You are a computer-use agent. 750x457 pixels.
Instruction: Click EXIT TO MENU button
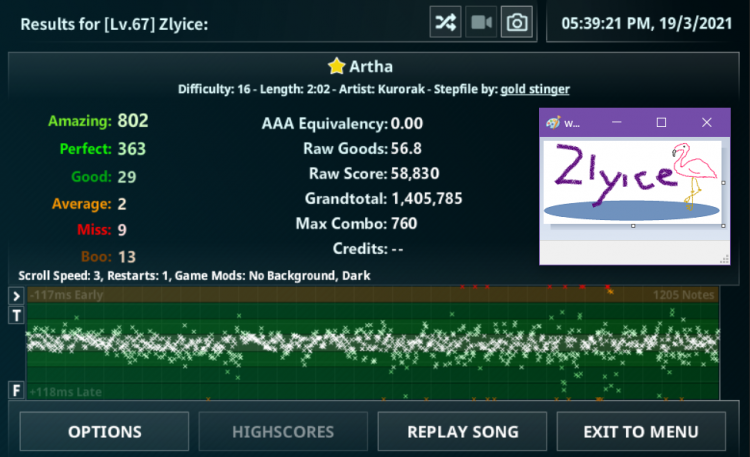pyautogui.click(x=641, y=431)
